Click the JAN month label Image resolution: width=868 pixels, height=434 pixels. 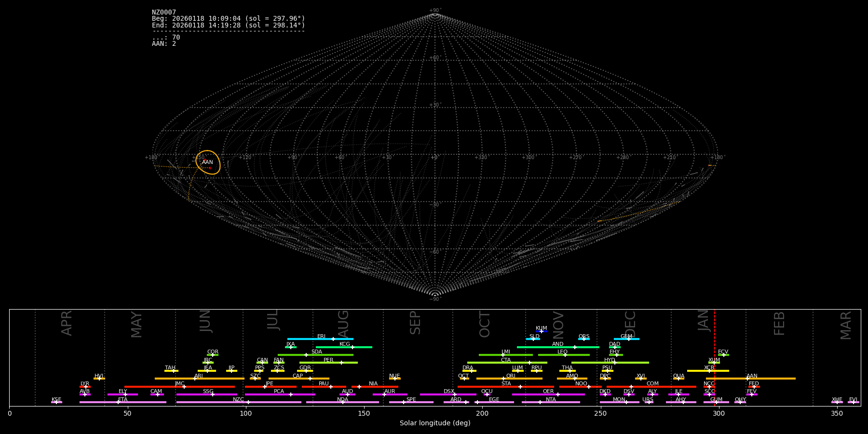(x=704, y=320)
